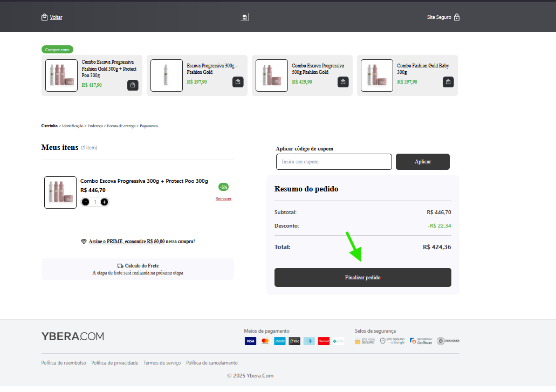
Task: Click the YBERA.COM footer logo
Action: pos(73,336)
